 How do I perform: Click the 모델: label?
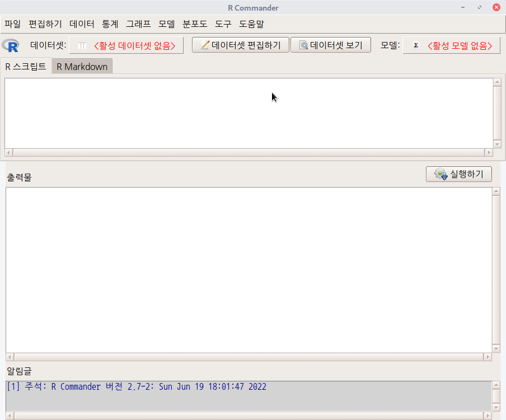pyautogui.click(x=390, y=45)
